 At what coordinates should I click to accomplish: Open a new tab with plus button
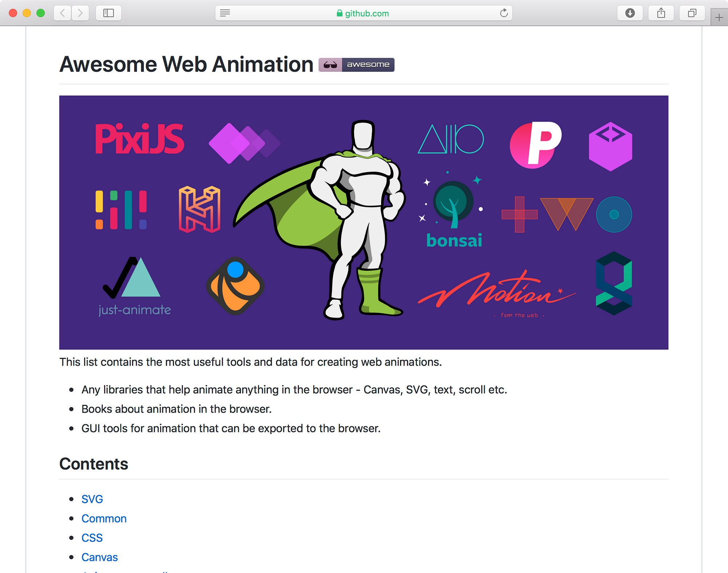[x=719, y=17]
